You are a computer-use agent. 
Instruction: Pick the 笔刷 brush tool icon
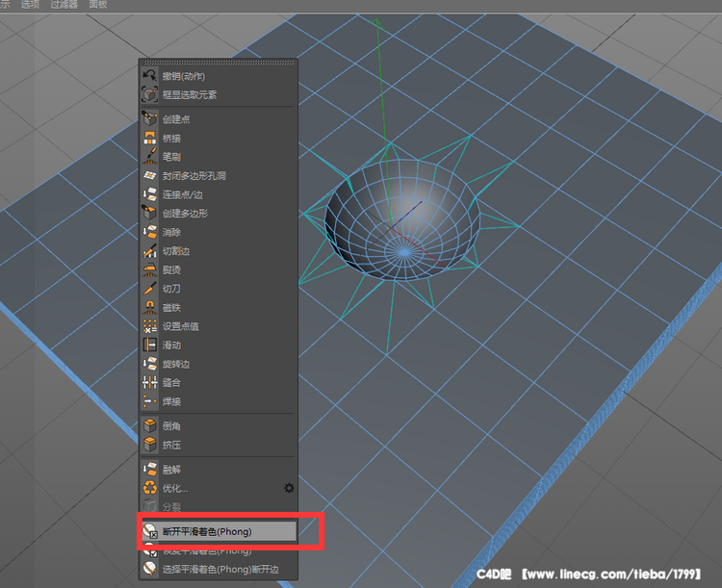coord(149,157)
